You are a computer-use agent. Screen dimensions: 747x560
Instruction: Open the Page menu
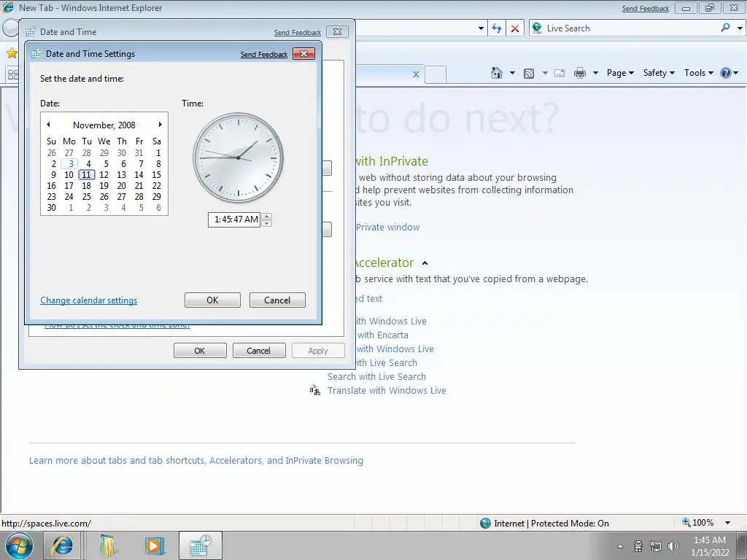(x=620, y=73)
